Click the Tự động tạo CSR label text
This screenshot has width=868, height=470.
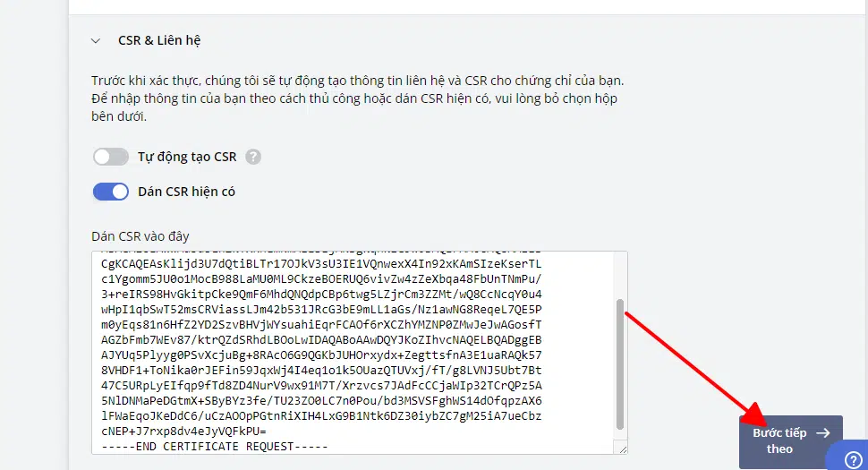187,157
